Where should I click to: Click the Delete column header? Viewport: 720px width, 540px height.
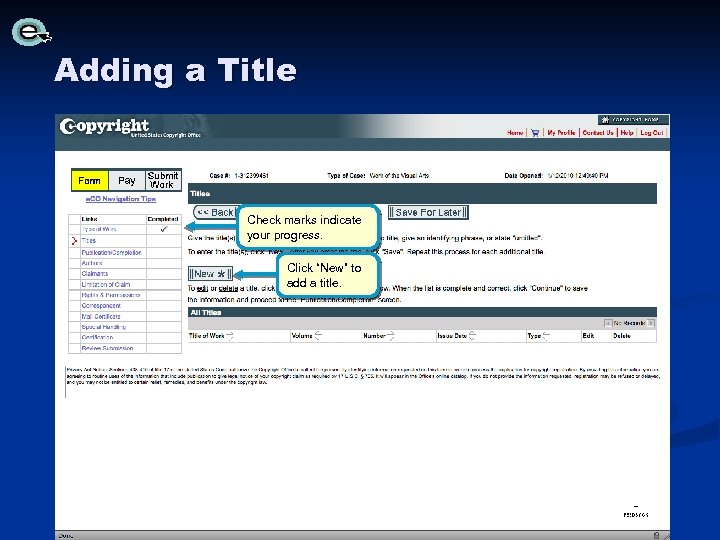click(622, 336)
